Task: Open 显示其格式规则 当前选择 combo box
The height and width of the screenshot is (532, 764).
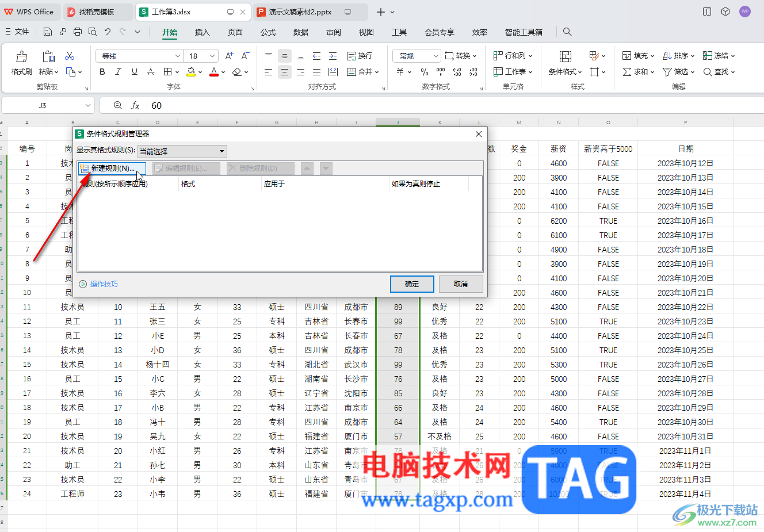Action: [x=182, y=151]
